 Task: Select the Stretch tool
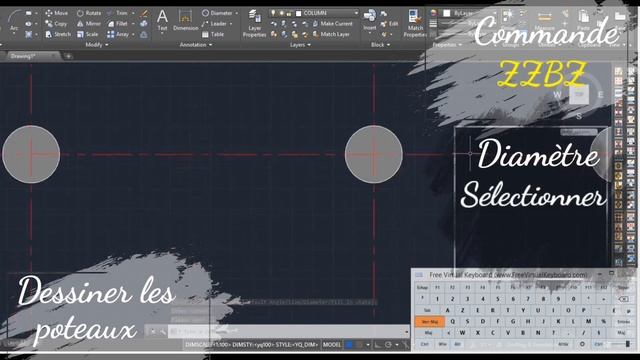58,34
